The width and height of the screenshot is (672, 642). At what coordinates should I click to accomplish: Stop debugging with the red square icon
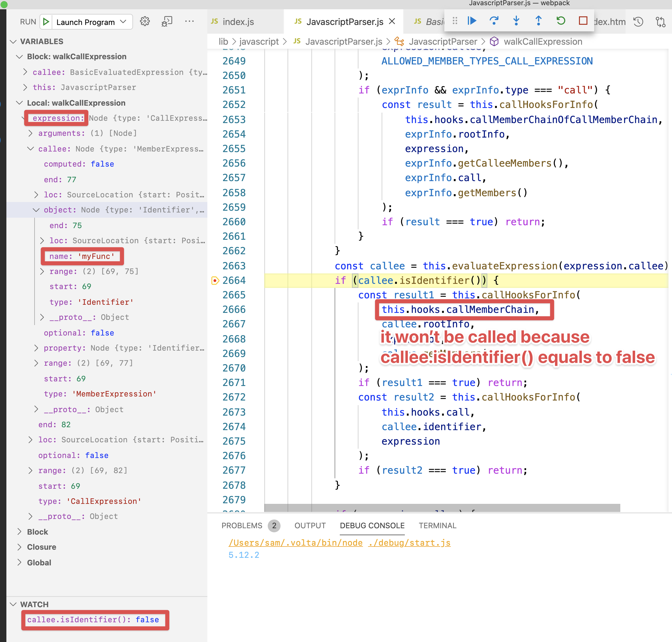[582, 21]
